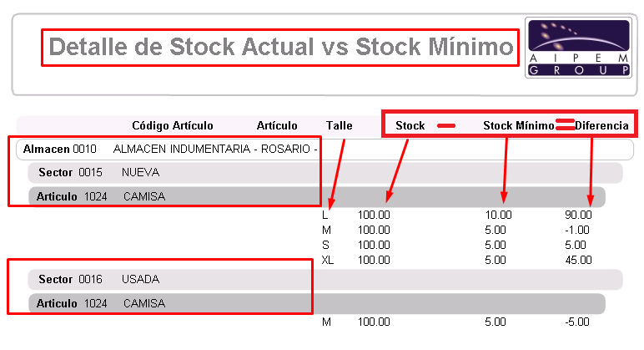Select the Artículo column header
The image size is (644, 350).
pyautogui.click(x=277, y=125)
